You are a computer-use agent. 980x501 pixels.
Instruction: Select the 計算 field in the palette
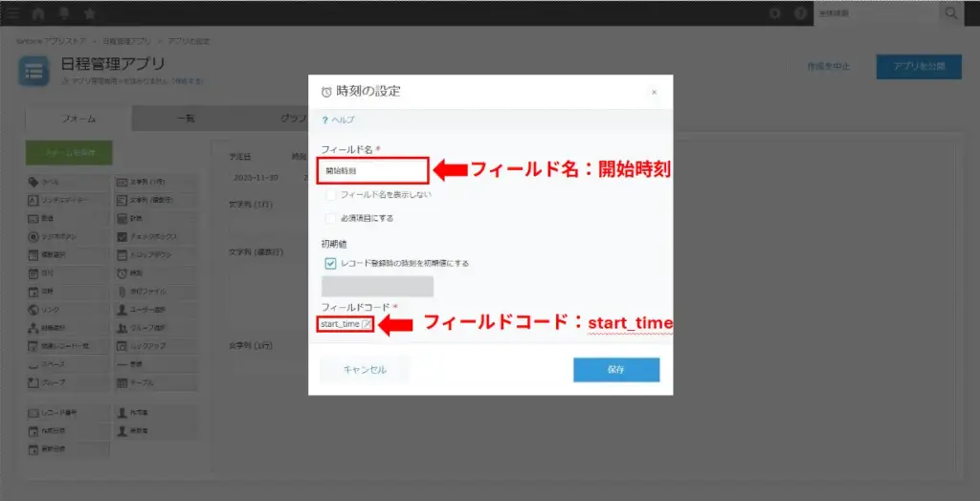(156, 219)
